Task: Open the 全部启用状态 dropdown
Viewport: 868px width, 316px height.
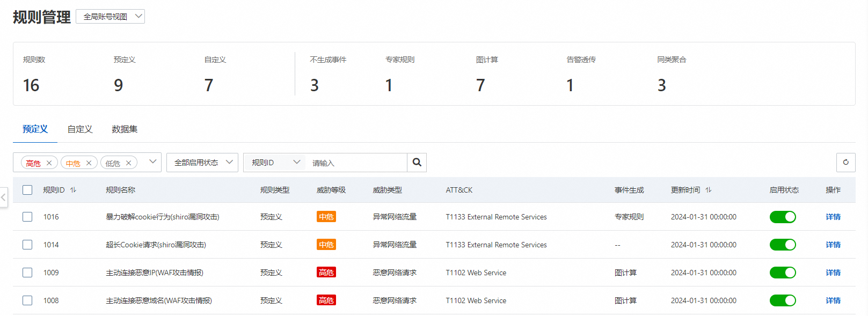Action: [202, 163]
